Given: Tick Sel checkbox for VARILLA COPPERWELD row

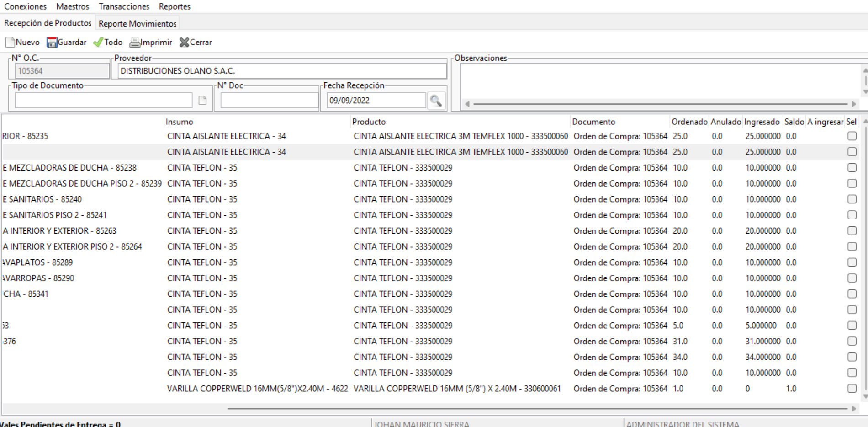Looking at the screenshot, I should pyautogui.click(x=852, y=388).
